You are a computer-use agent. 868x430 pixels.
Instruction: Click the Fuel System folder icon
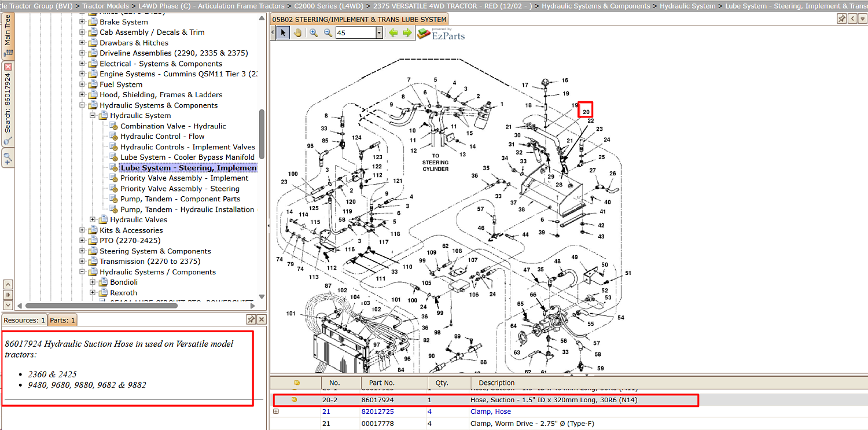(93, 84)
